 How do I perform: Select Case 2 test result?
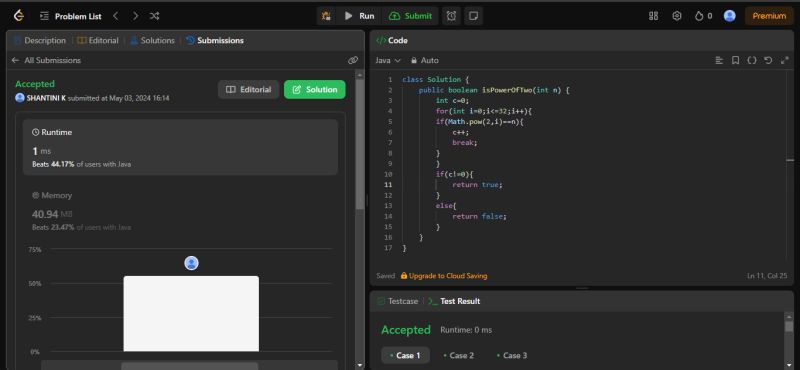pyautogui.click(x=458, y=355)
